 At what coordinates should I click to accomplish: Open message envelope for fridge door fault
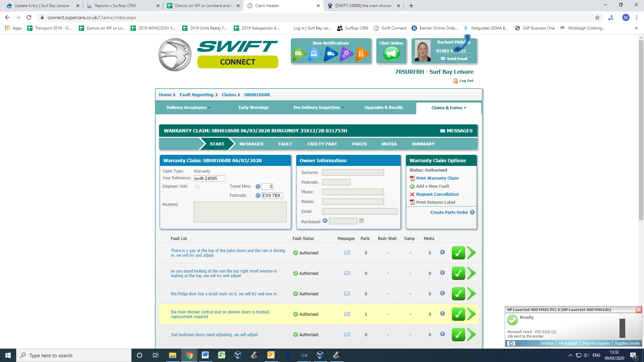[347, 294]
